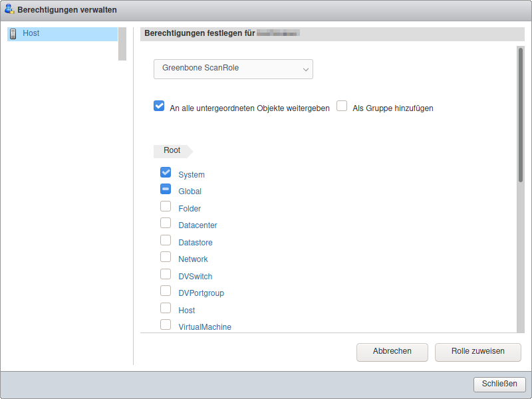
Task: Click Schließen to close the dialog
Action: click(x=499, y=384)
